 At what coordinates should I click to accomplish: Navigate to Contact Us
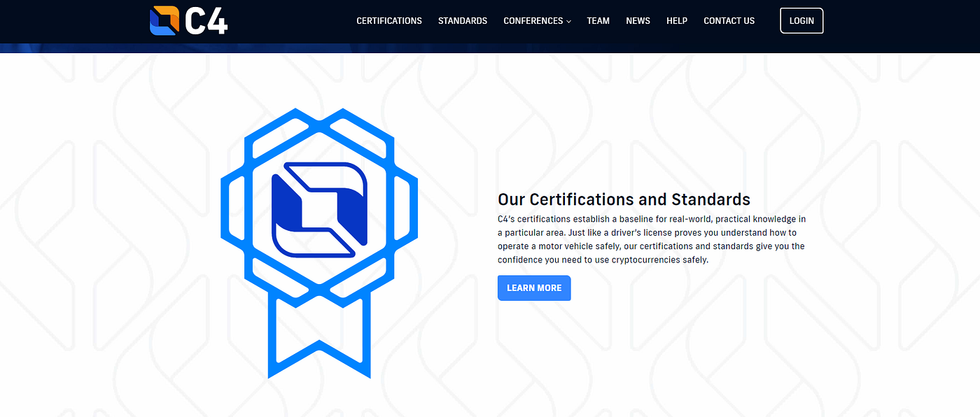(x=729, y=21)
